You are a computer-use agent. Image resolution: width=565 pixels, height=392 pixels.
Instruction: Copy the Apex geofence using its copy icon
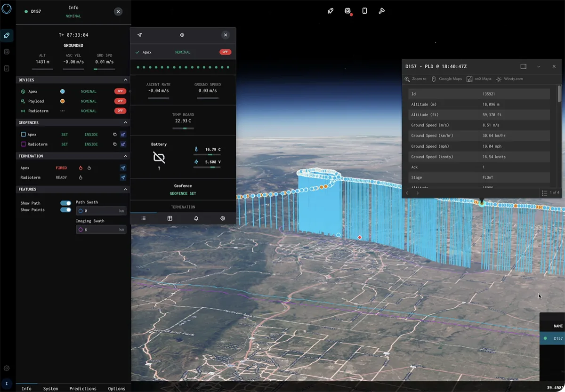(115, 134)
